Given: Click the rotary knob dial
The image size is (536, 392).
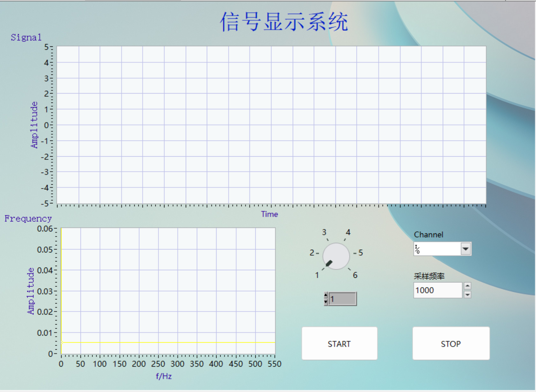Looking at the screenshot, I should coord(336,256).
